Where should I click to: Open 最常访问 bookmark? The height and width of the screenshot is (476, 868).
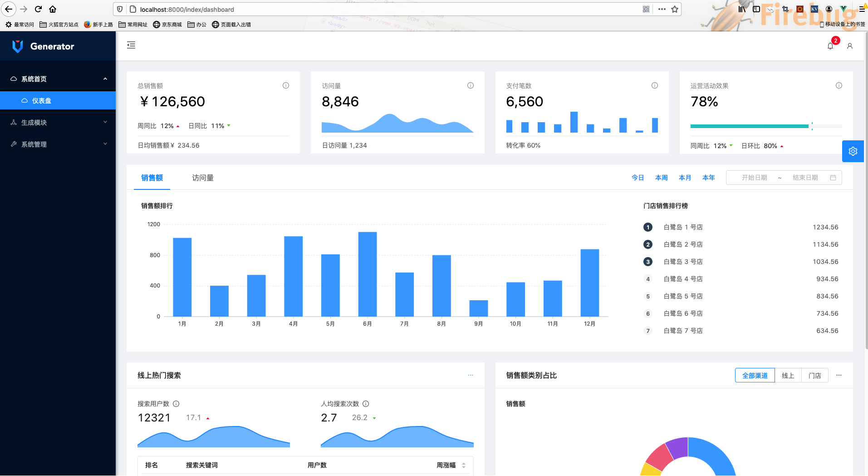[20, 25]
